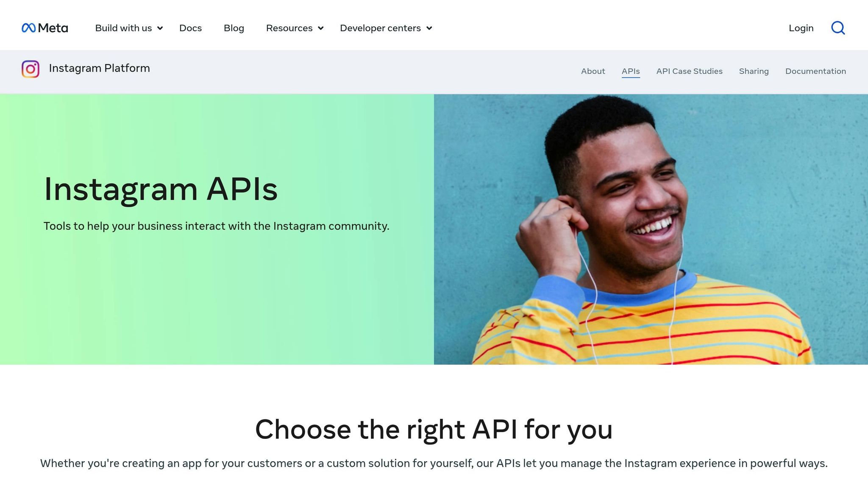Click the Instagram APIs headline
The width and height of the screenshot is (868, 488).
tap(160, 189)
